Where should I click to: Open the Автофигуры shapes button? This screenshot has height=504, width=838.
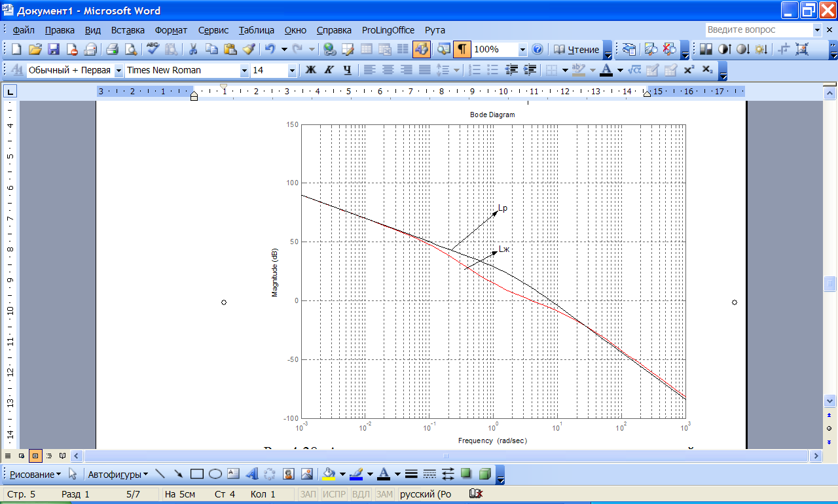coord(118,474)
